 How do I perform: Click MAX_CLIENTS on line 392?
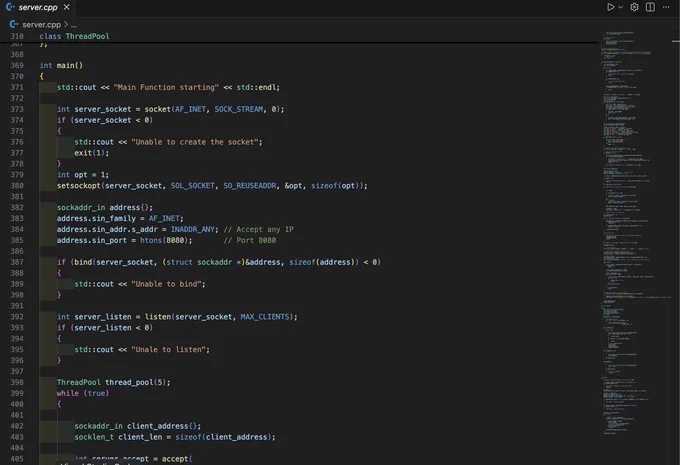(265, 317)
